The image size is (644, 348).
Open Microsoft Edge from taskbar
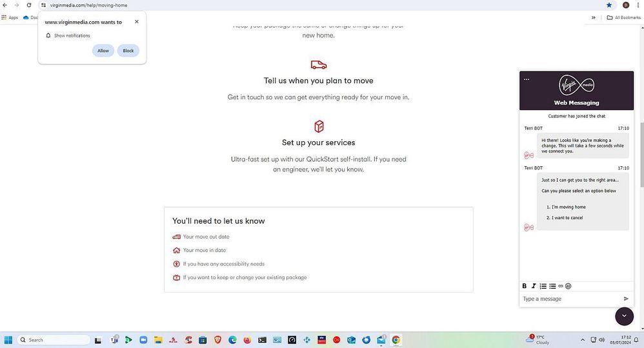[232, 340]
